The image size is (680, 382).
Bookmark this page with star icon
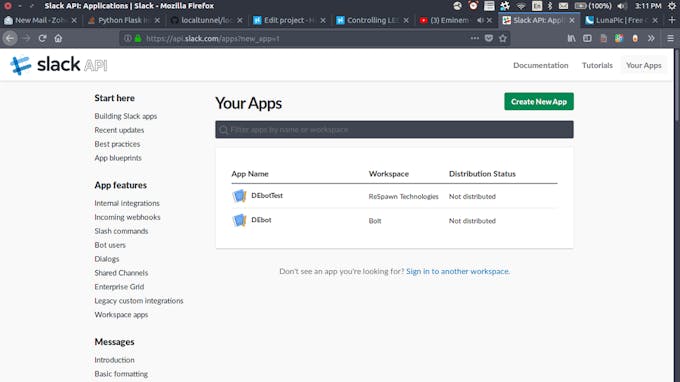point(503,38)
